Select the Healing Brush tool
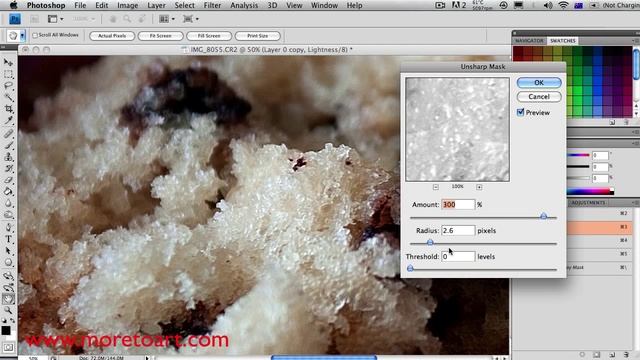This screenshot has height=360, width=640. 8,134
